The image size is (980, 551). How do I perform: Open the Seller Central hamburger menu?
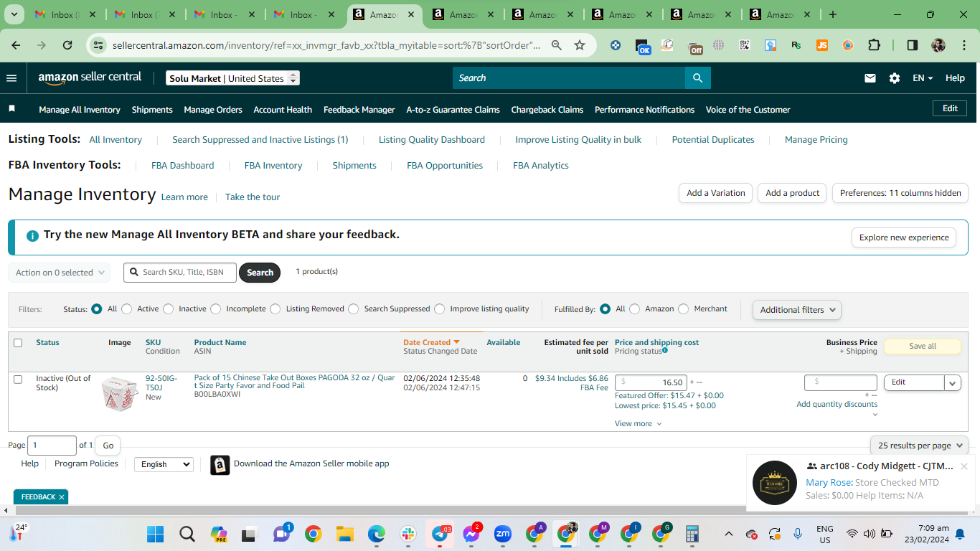(x=11, y=78)
